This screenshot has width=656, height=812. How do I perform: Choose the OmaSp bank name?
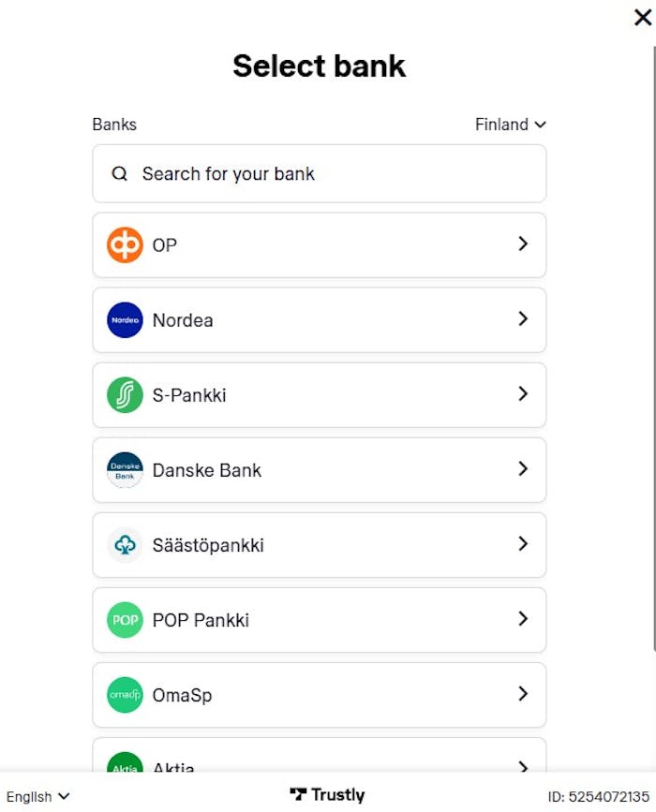point(183,695)
